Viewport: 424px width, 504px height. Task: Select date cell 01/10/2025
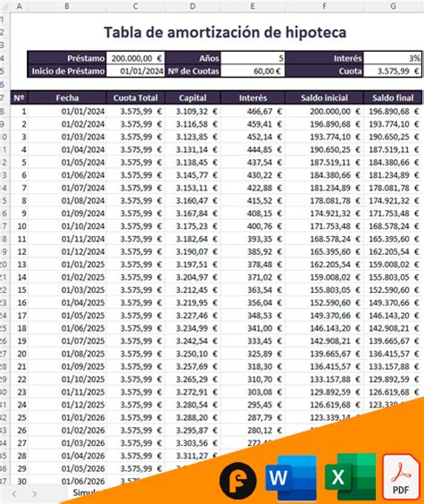coord(67,379)
